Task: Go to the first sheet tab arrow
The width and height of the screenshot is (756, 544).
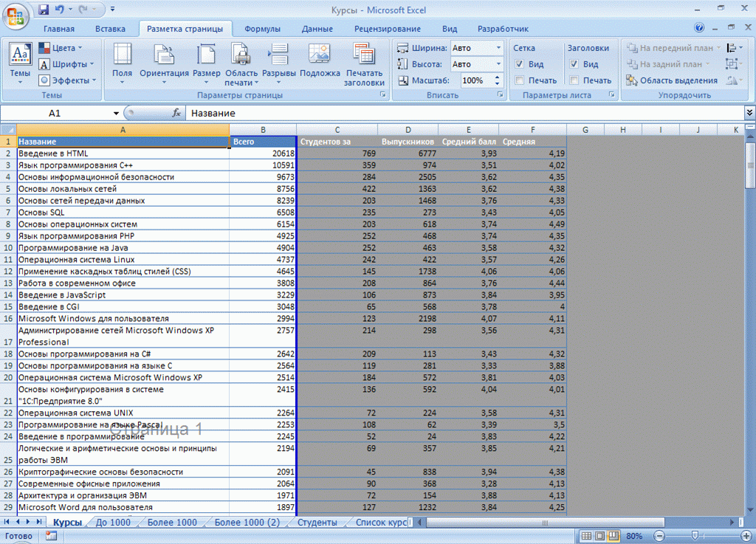Action: [x=7, y=522]
